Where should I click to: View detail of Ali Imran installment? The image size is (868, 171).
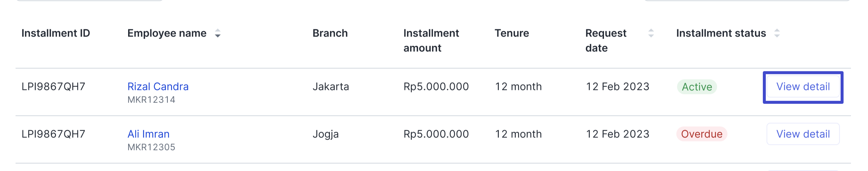pyautogui.click(x=802, y=134)
